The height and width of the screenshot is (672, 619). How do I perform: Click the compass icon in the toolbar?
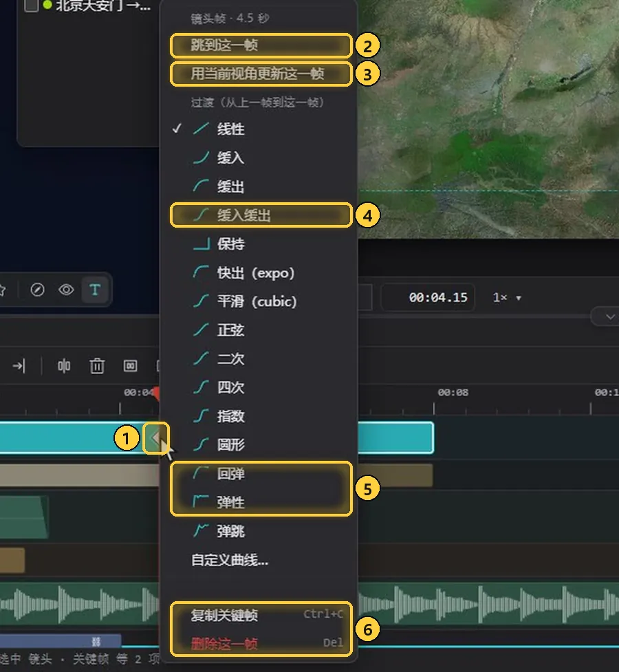point(37,290)
